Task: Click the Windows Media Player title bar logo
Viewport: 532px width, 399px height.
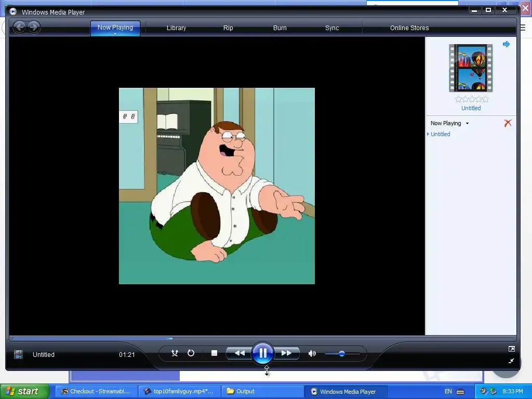Action: 13,11
